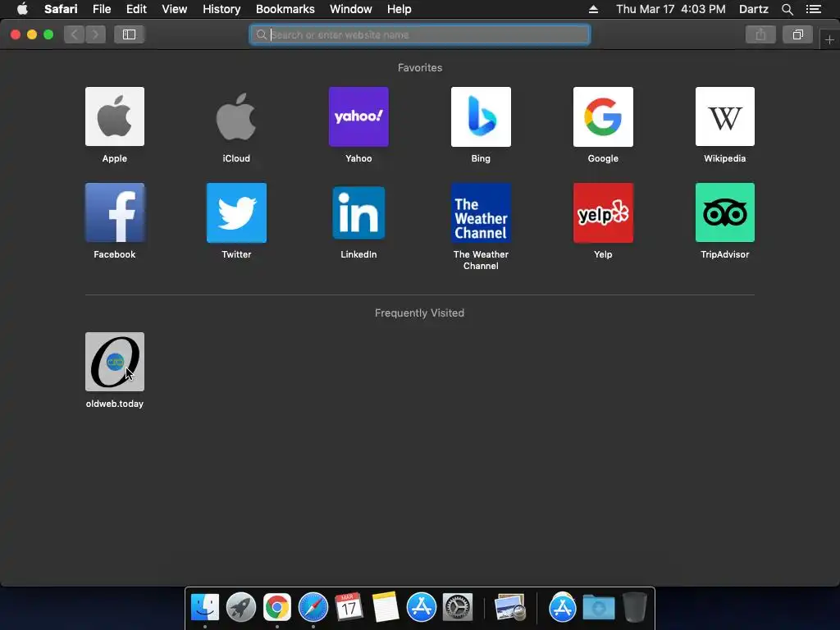The height and width of the screenshot is (630, 840).
Task: Open the LinkedIn favorite
Action: pos(358,212)
